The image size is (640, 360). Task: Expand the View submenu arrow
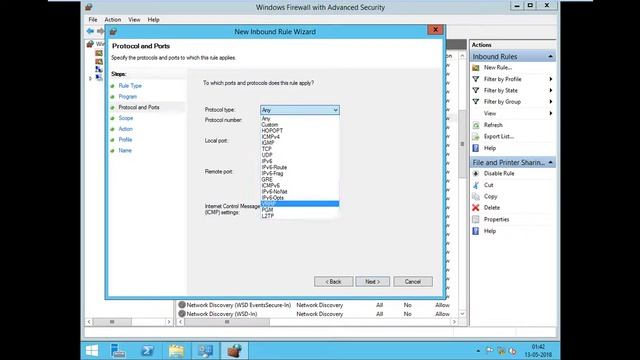[x=551, y=113]
